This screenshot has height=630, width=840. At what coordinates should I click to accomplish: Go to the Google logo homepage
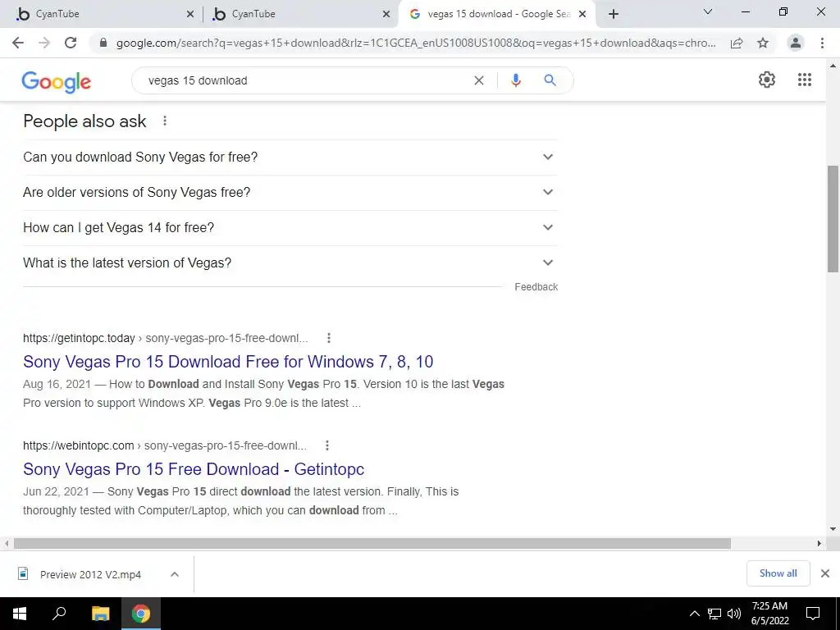point(57,82)
